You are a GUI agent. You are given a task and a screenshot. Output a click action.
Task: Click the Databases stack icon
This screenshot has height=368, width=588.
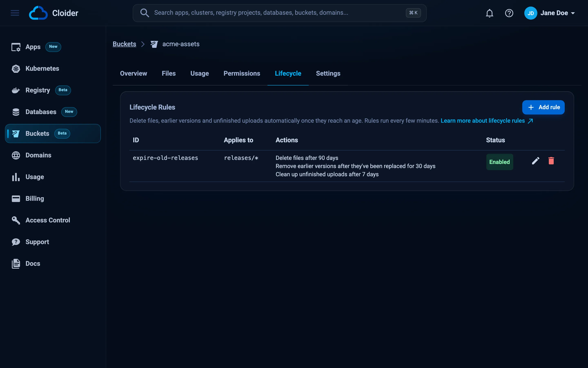(16, 112)
